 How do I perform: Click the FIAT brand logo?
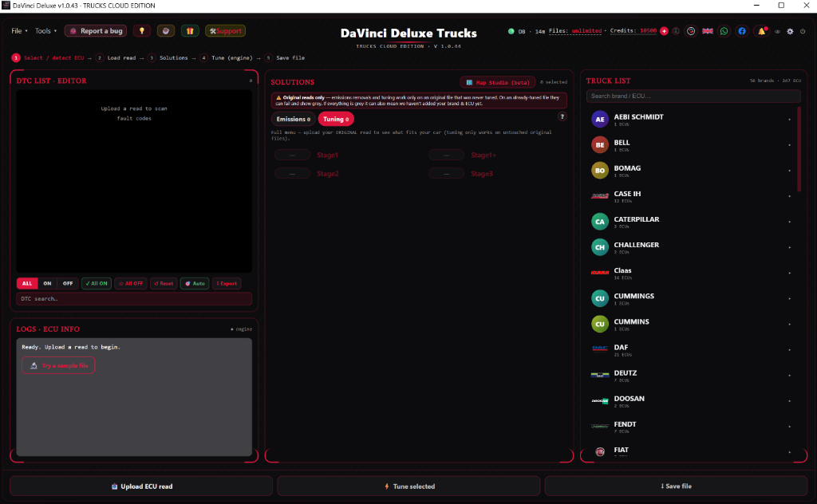[x=600, y=451]
